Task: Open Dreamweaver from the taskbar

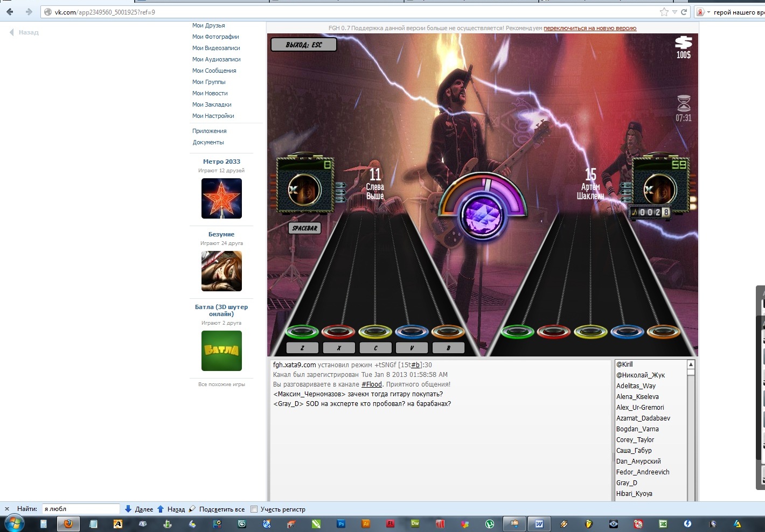Action: coord(415,523)
